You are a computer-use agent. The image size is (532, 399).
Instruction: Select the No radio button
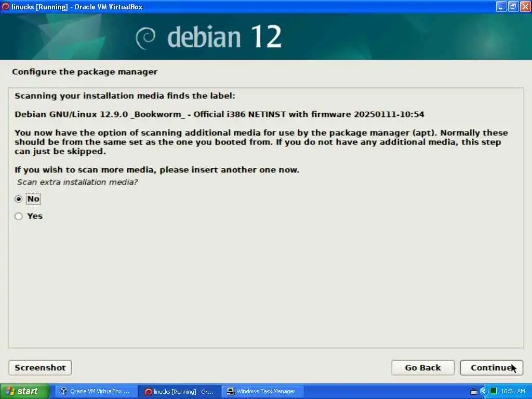[x=19, y=199]
